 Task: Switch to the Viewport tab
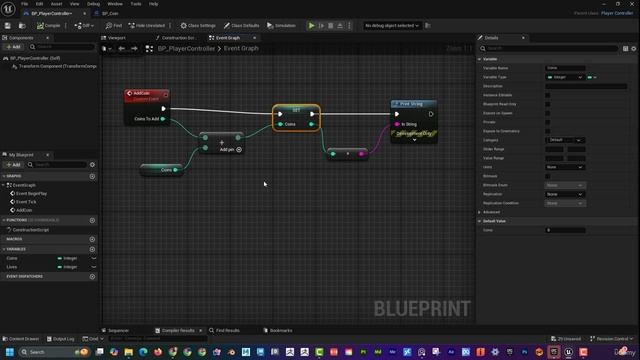(117, 38)
